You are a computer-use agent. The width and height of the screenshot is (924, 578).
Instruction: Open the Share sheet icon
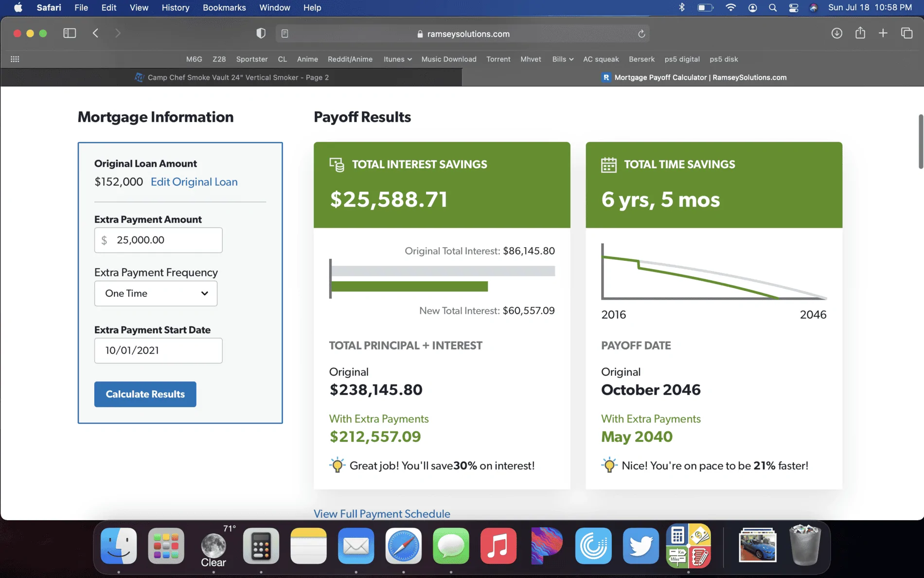[860, 33]
